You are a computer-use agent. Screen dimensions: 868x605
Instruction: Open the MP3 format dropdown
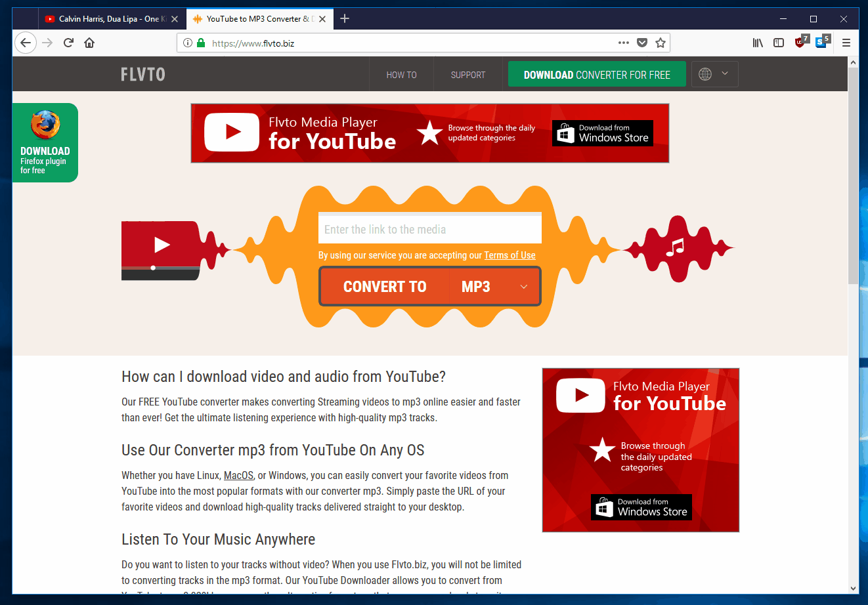tap(495, 287)
